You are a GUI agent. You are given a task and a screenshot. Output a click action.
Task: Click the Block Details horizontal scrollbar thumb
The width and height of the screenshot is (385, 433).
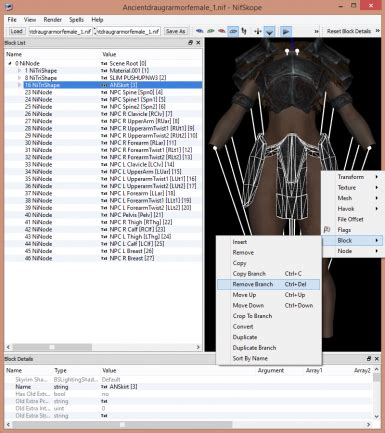(x=122, y=424)
